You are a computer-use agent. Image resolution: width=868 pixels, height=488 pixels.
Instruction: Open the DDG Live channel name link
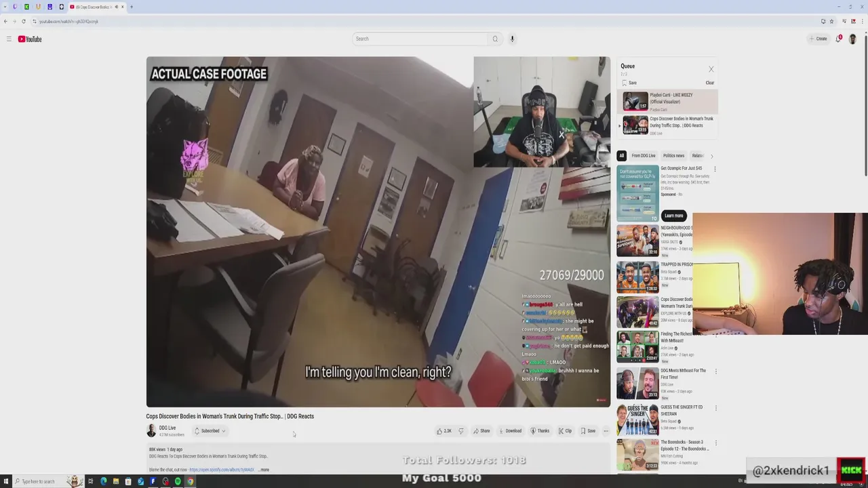click(x=167, y=428)
